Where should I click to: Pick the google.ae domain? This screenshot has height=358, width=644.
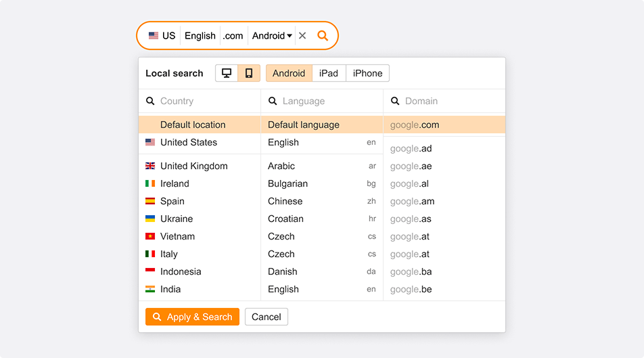(x=411, y=166)
